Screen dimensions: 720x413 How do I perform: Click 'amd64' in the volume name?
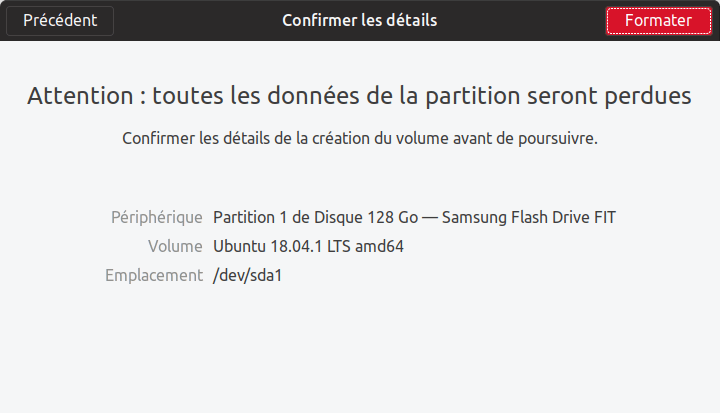pos(379,246)
